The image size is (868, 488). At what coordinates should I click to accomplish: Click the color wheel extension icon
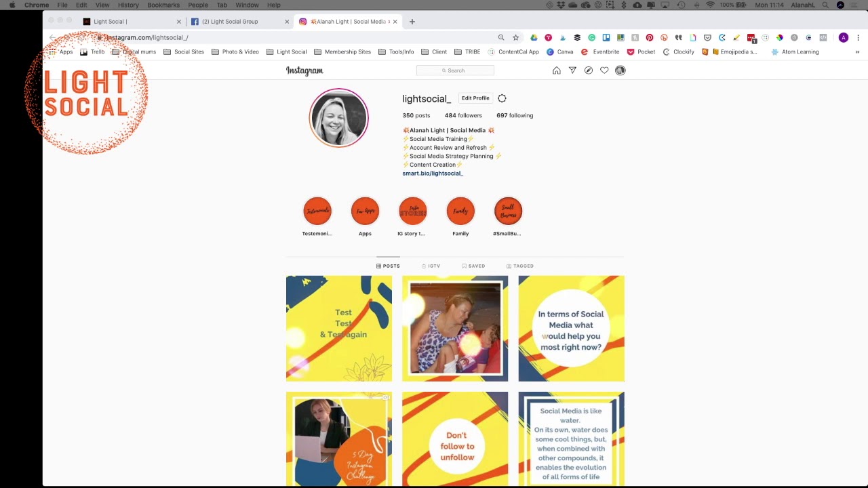pos(780,38)
